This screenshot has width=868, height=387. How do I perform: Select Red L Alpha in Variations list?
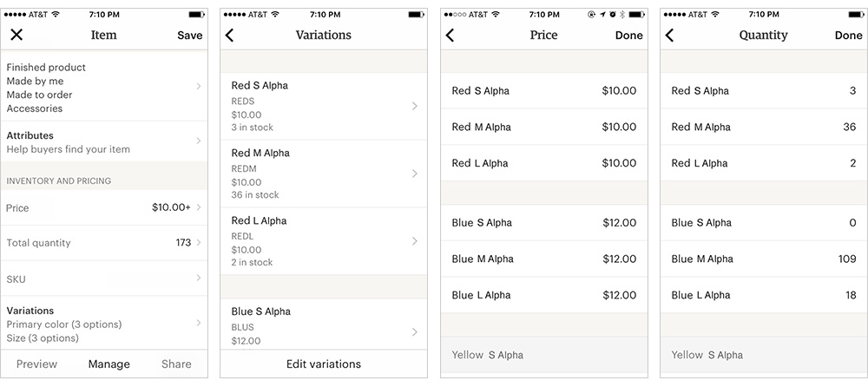pos(259,221)
